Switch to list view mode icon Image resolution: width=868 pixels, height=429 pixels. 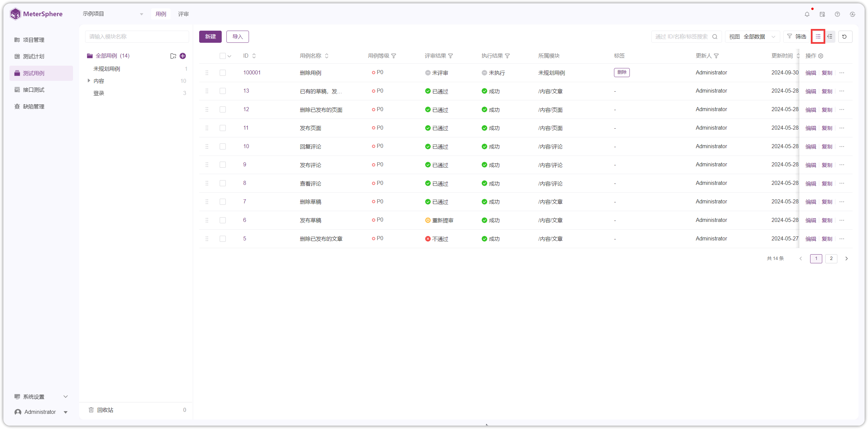(x=818, y=36)
